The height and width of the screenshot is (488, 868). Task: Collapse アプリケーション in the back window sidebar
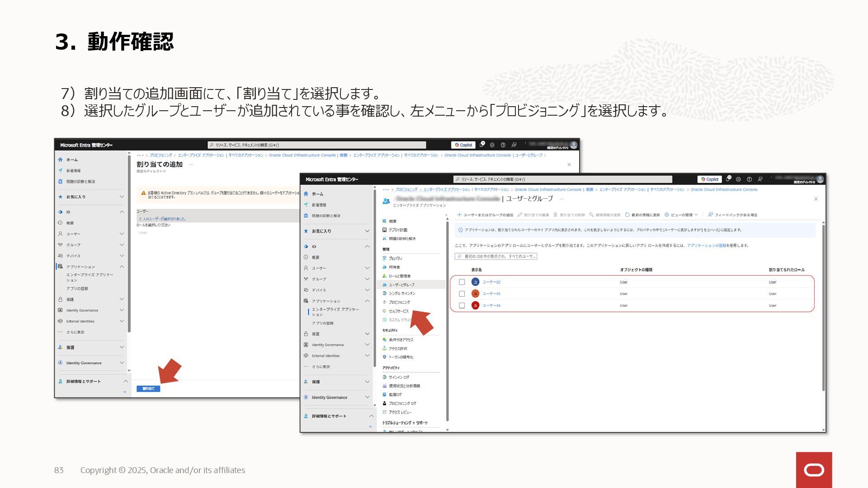click(x=122, y=267)
